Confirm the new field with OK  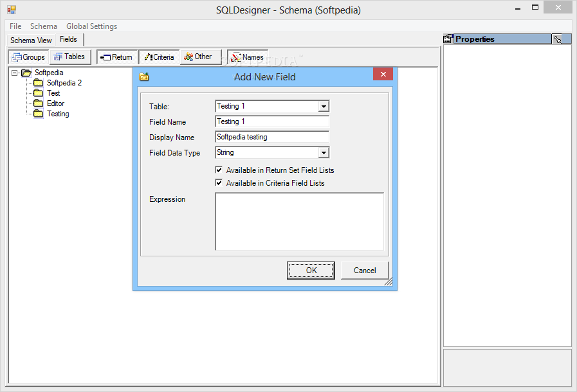[311, 271]
